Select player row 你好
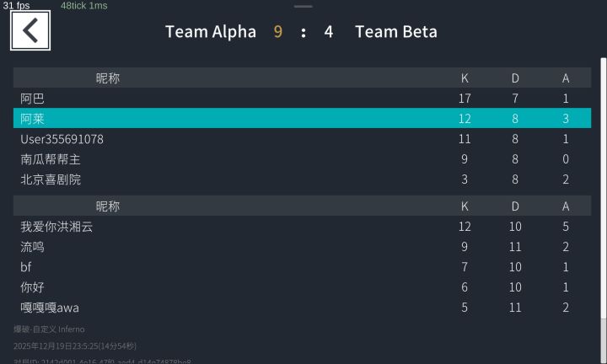Image resolution: width=607 pixels, height=364 pixels. [x=302, y=287]
